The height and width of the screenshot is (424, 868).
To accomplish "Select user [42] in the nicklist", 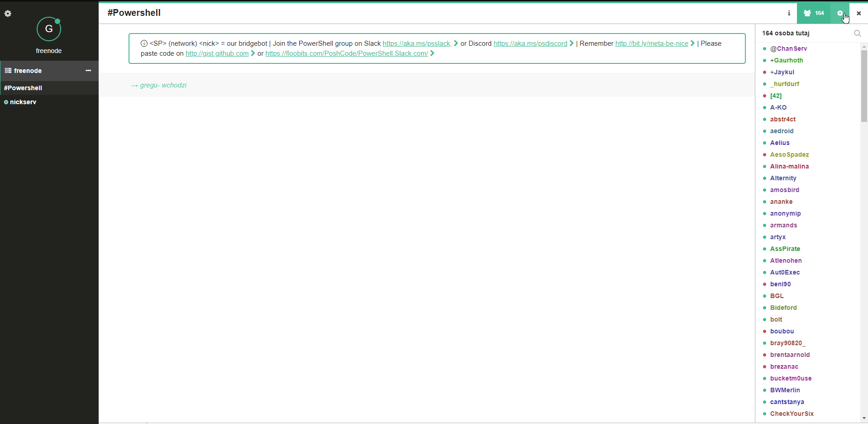I will pyautogui.click(x=776, y=96).
